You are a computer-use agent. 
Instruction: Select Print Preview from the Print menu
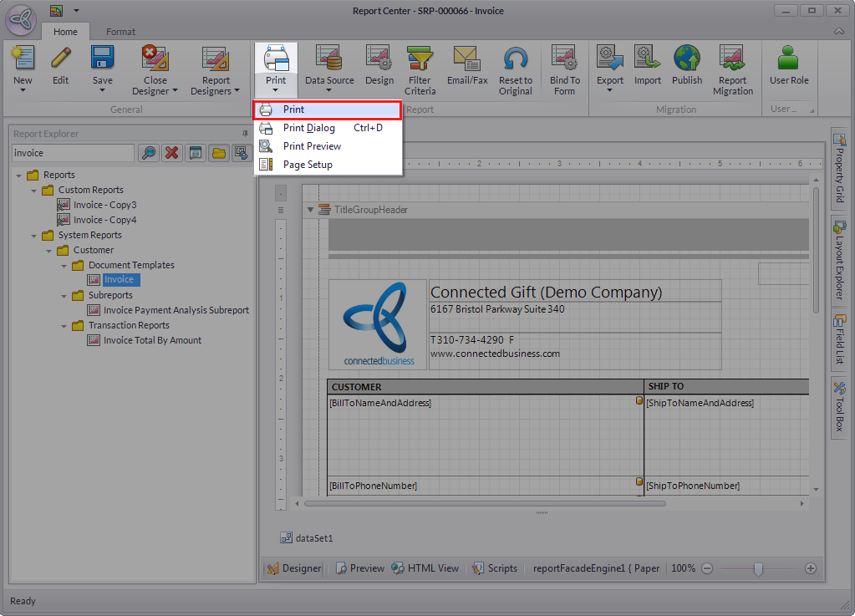[x=312, y=146]
